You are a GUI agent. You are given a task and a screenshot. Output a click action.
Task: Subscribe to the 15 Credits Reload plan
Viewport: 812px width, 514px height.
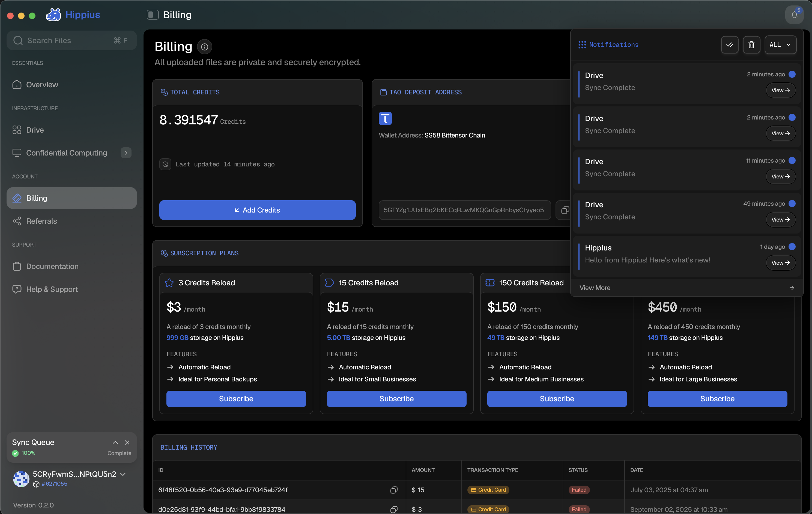click(x=396, y=399)
